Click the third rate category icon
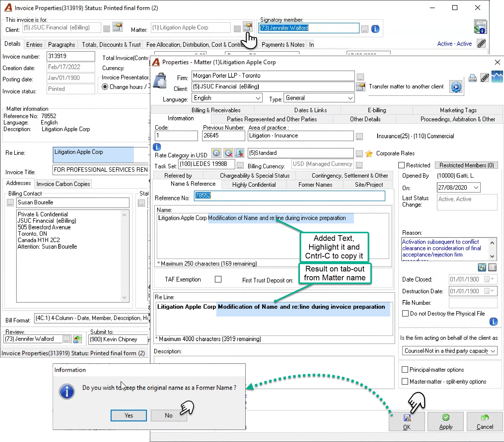 point(239,153)
